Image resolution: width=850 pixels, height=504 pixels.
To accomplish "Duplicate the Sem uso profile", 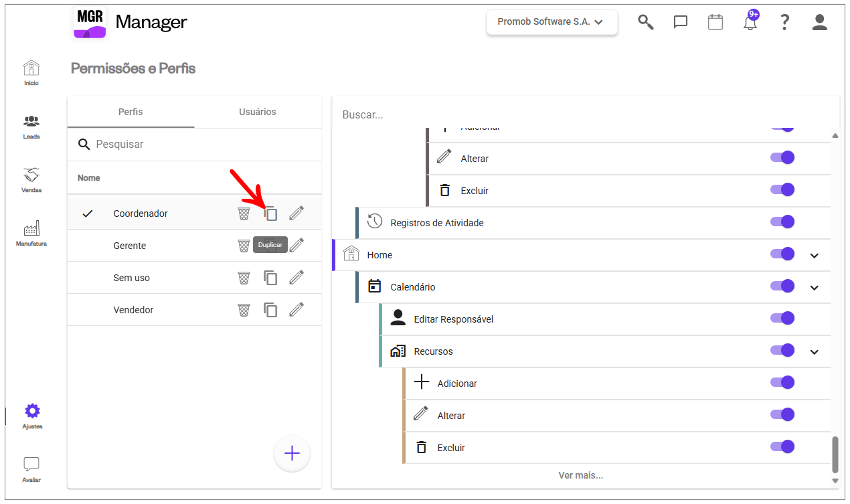I will (270, 278).
